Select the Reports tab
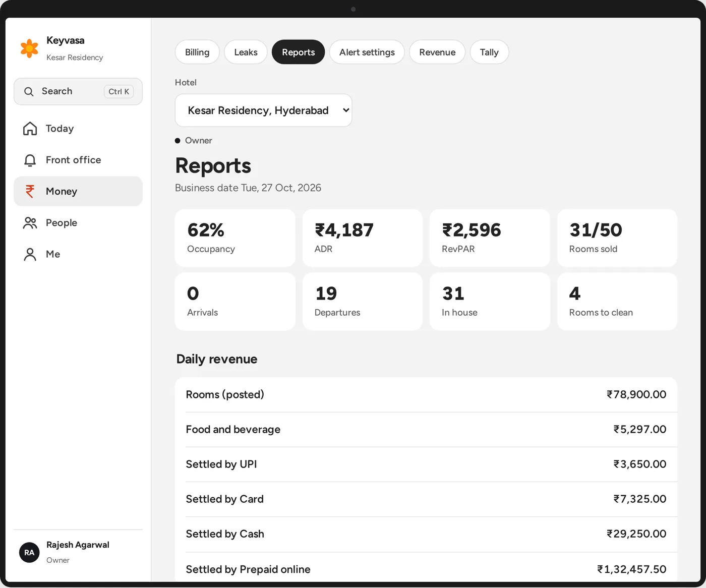Viewport: 706px width, 588px height. pyautogui.click(x=298, y=52)
